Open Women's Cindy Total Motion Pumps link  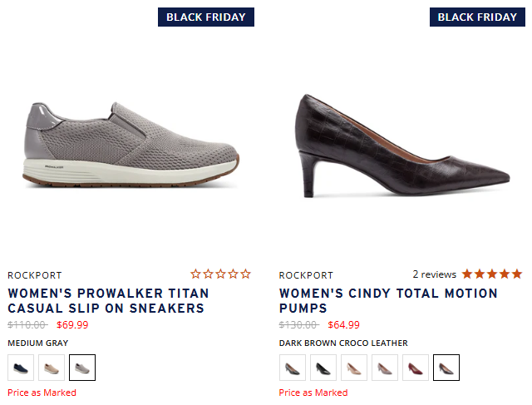(388, 301)
